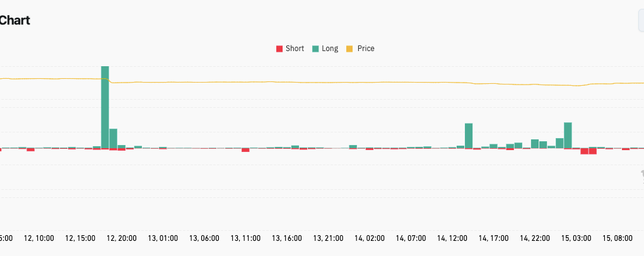Toggle the Price series legend label
This screenshot has height=256, width=644.
[x=366, y=49]
